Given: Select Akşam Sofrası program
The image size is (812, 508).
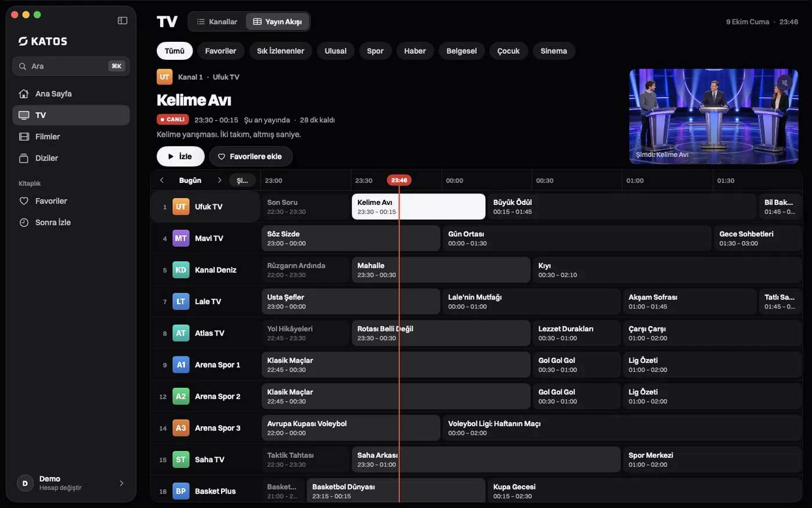Looking at the screenshot, I should [690, 301].
